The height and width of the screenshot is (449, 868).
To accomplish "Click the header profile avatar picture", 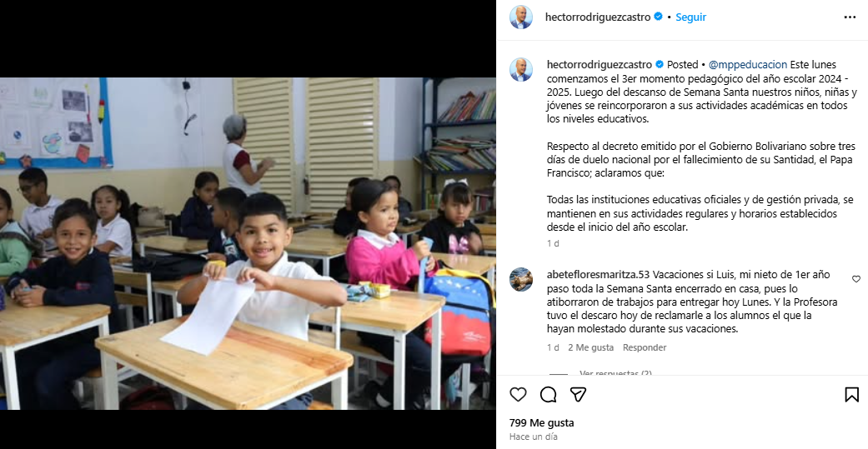I will [521, 17].
